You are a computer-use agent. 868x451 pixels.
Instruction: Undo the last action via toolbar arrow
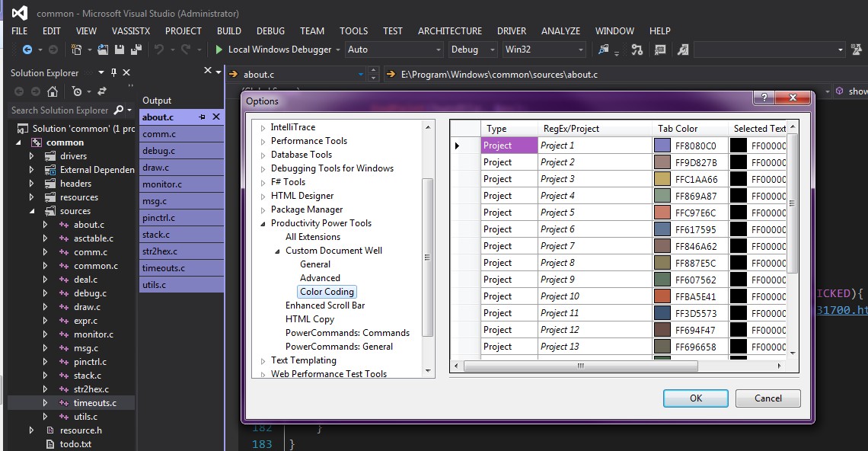point(159,50)
